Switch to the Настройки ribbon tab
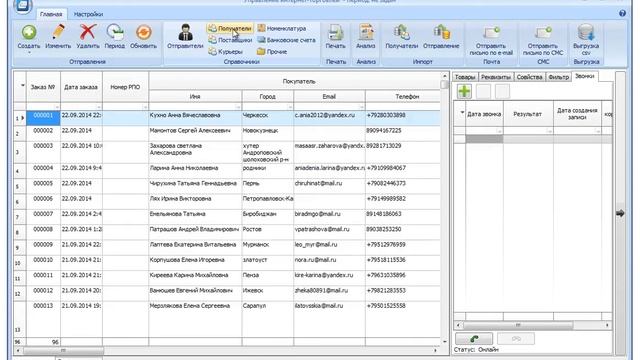Image resolution: width=640 pixels, height=360 pixels. tap(88, 14)
